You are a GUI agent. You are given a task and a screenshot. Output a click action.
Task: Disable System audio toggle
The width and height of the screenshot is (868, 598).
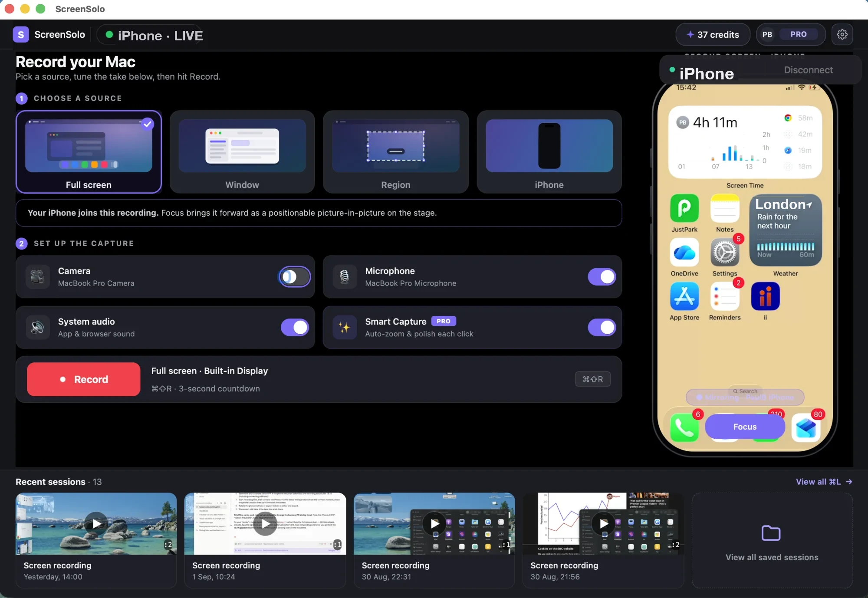(295, 327)
